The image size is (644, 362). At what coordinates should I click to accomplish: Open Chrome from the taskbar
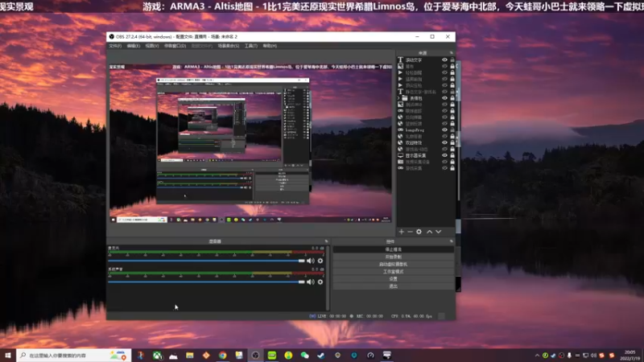coord(223,356)
